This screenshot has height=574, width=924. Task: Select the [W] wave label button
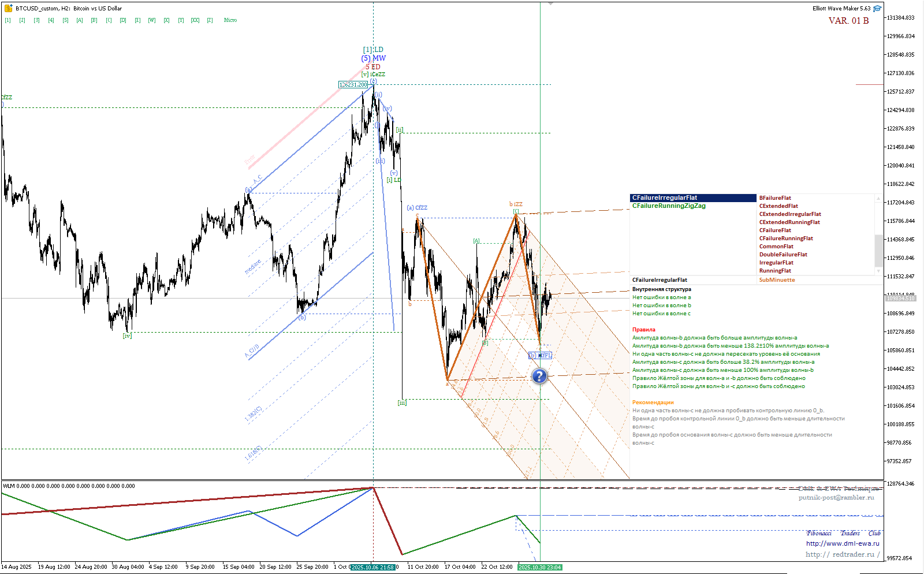(152, 20)
